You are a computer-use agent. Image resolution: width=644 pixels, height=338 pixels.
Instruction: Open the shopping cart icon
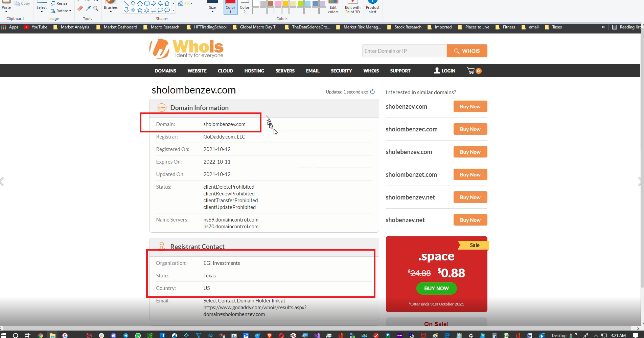tap(470, 70)
